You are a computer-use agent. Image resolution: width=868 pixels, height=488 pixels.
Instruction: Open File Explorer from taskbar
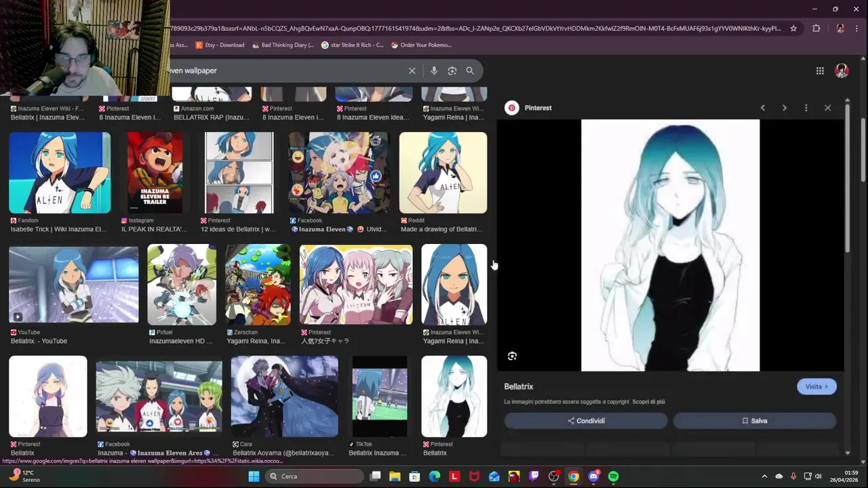(x=395, y=476)
